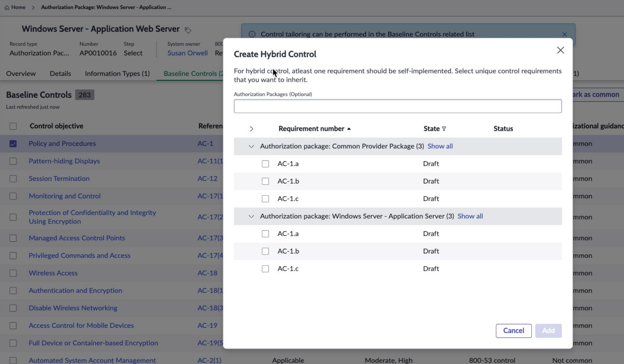Viewport: 624px width, 364px height.
Task: Open the Disable Wireless Networking link
Action: (x=73, y=308)
